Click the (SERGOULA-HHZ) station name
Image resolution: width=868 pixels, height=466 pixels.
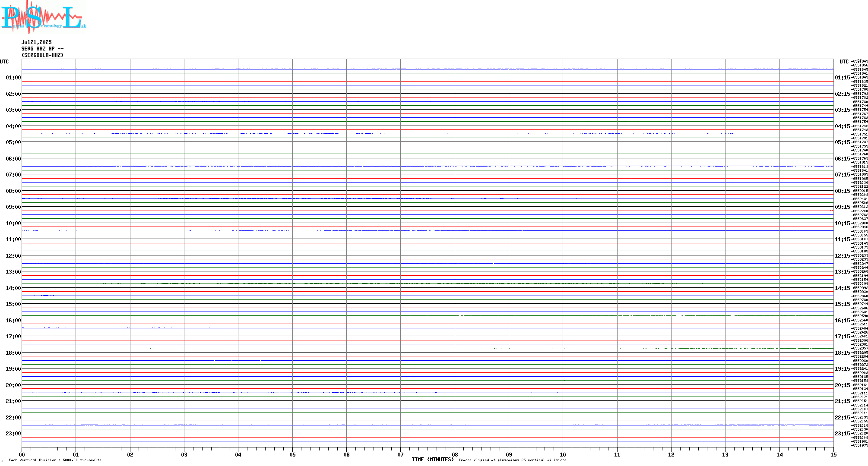click(x=43, y=55)
